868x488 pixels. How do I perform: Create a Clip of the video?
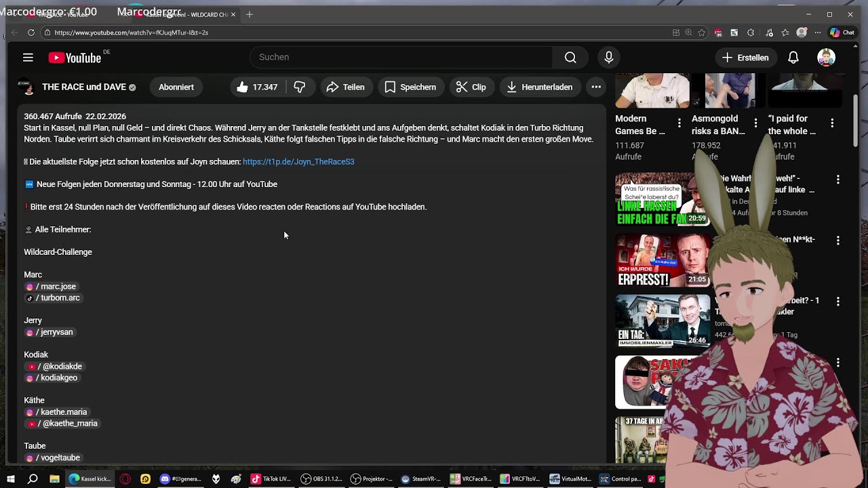coord(471,87)
